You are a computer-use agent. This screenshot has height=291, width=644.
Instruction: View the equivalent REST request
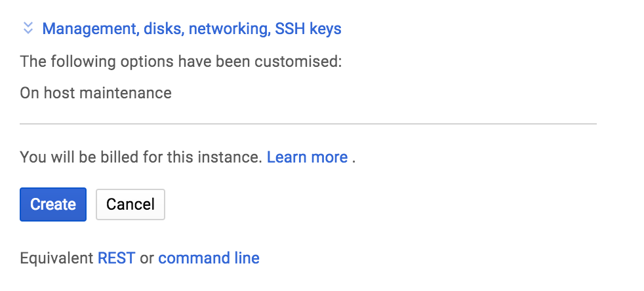click(116, 258)
